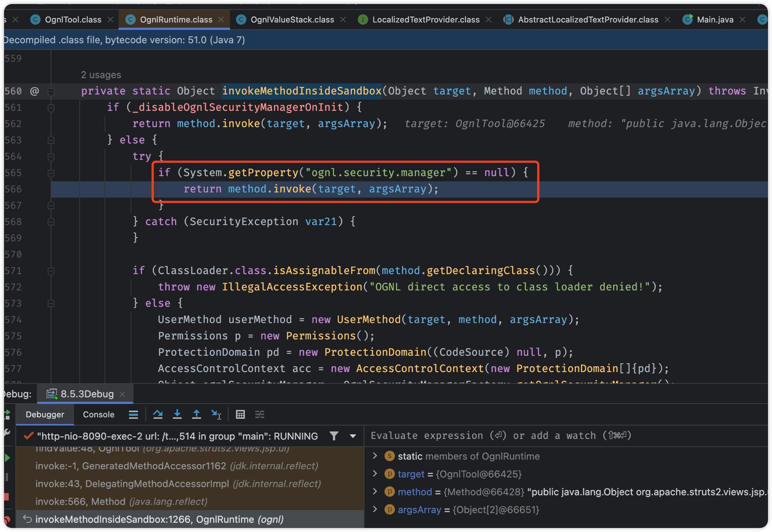Click the OgnlTool class icon on first tab
Viewport: 772px width, 532px height.
point(35,19)
